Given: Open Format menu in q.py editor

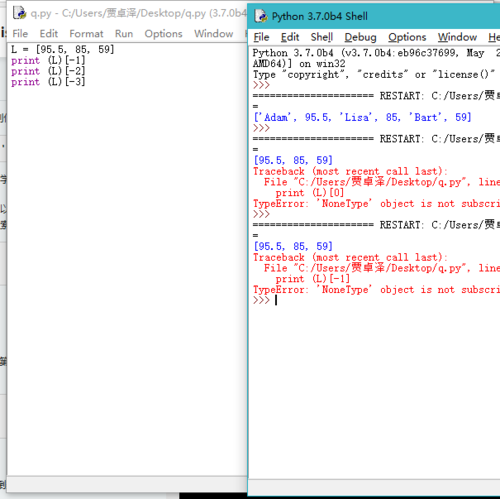Looking at the screenshot, I should click(x=86, y=34).
